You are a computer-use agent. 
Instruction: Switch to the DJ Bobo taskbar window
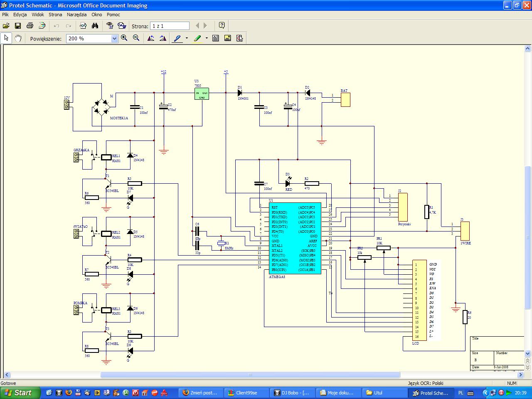tap(292, 393)
